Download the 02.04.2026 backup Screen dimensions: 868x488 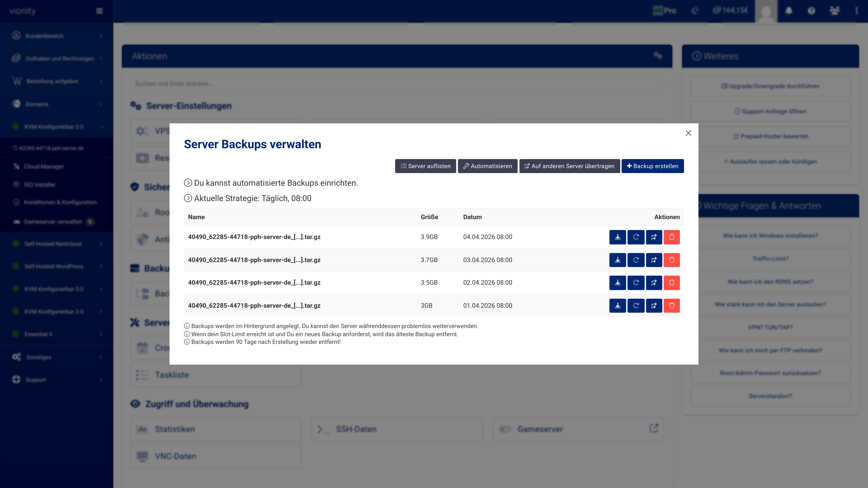tap(618, 283)
